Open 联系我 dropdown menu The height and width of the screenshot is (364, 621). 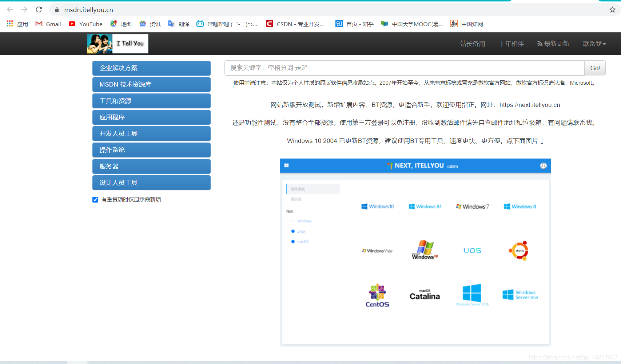[594, 44]
